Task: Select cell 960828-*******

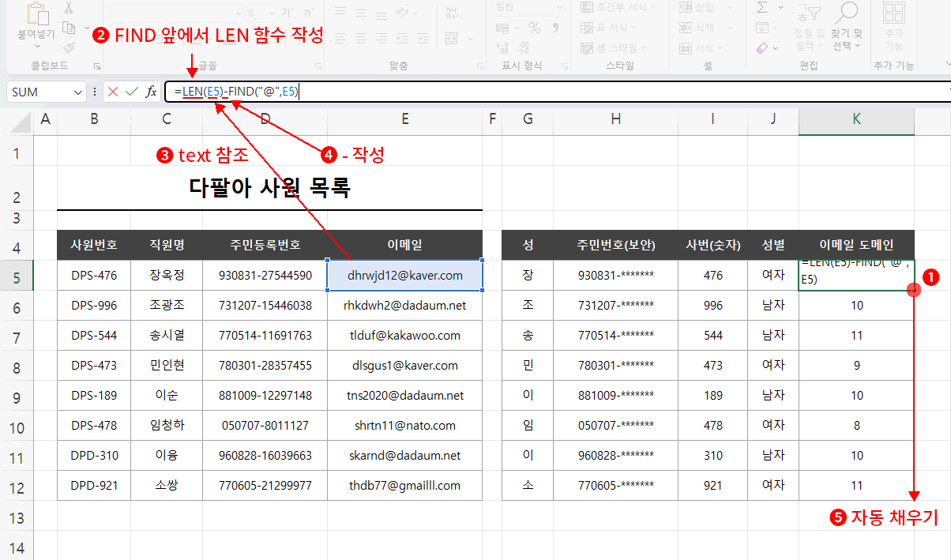Action: point(616,455)
